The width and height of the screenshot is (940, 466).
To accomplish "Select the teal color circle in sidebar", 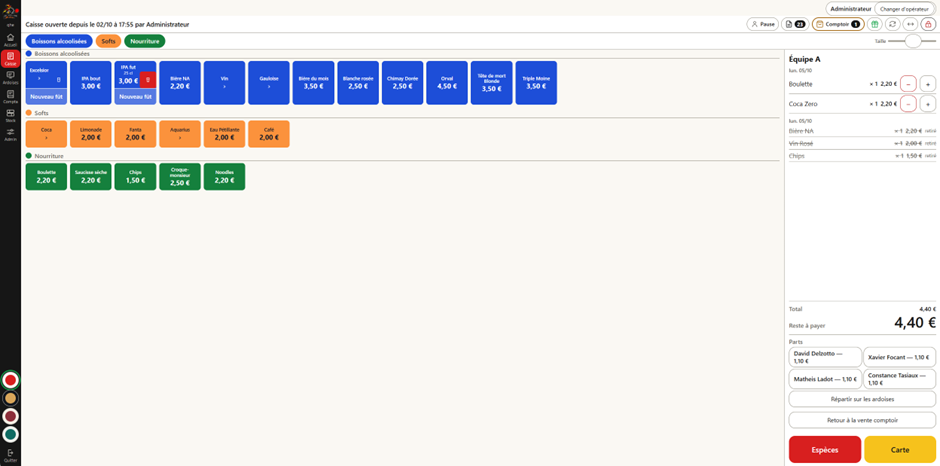I will click(x=10, y=434).
